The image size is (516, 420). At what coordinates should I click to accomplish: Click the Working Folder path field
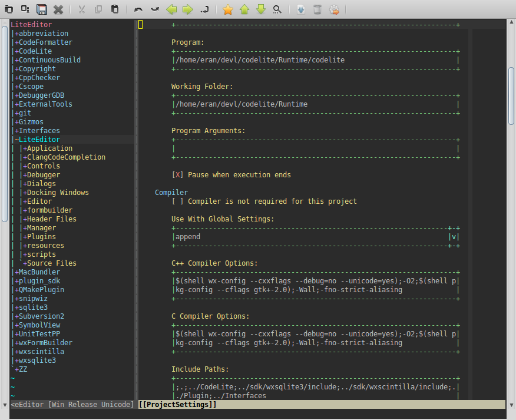(316, 104)
